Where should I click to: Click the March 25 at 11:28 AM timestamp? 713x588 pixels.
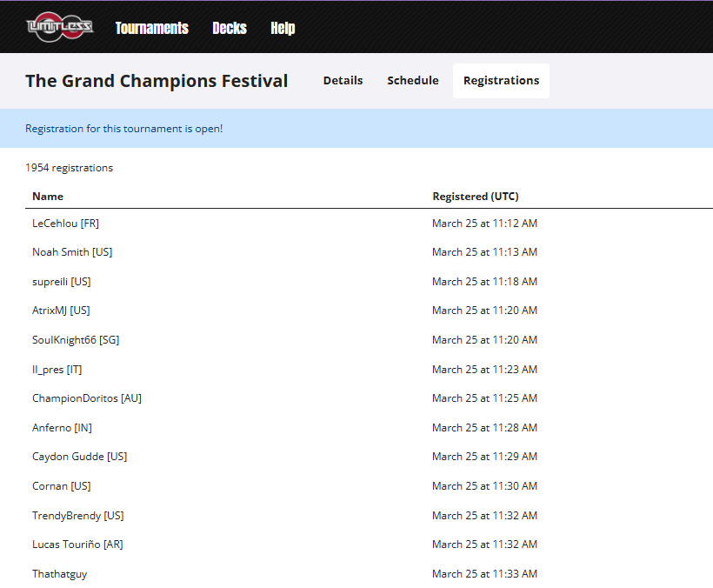point(484,427)
